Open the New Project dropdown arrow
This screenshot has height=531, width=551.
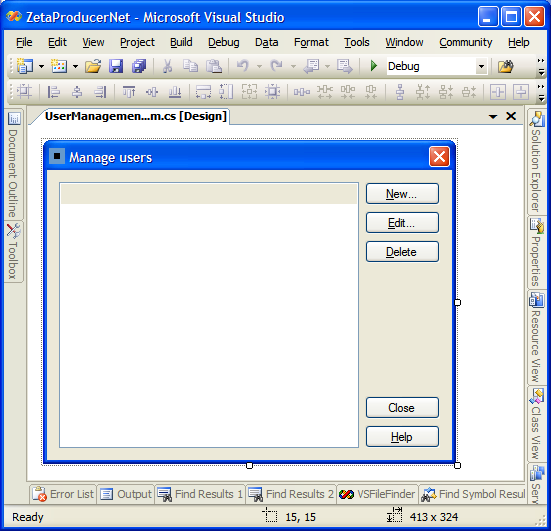[x=41, y=66]
